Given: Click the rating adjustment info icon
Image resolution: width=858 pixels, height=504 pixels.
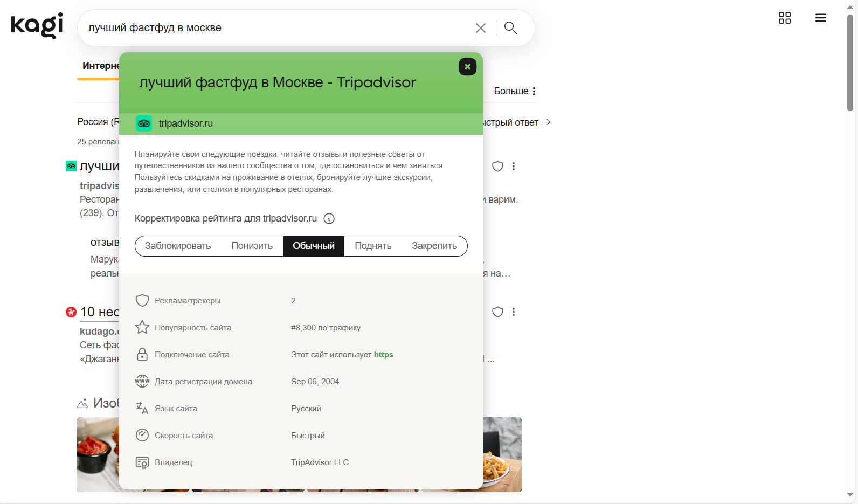Looking at the screenshot, I should point(329,218).
